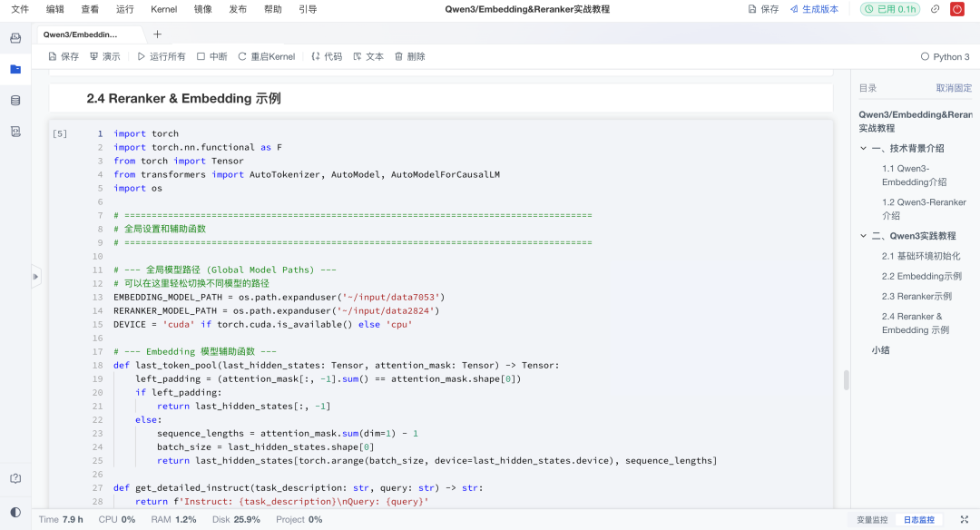Image resolution: width=980 pixels, height=530 pixels.
Task: Open the Kernel menu
Action: tap(163, 9)
